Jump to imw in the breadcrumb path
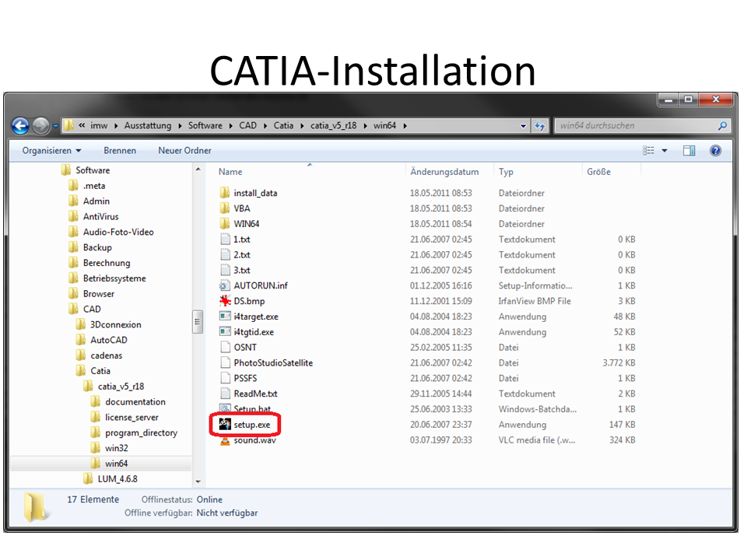Viewport: 747px width, 560px height. 99,126
